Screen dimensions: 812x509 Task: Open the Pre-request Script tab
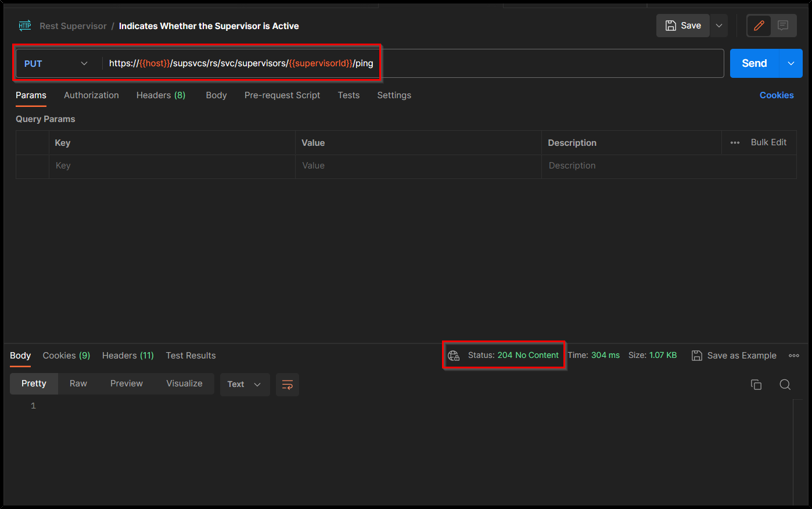282,95
